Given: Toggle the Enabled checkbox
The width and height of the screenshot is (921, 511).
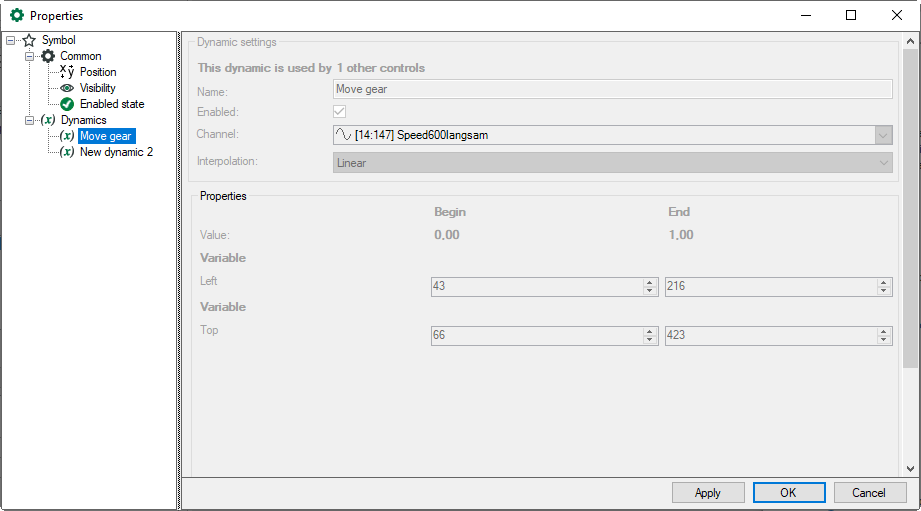Looking at the screenshot, I should (340, 111).
